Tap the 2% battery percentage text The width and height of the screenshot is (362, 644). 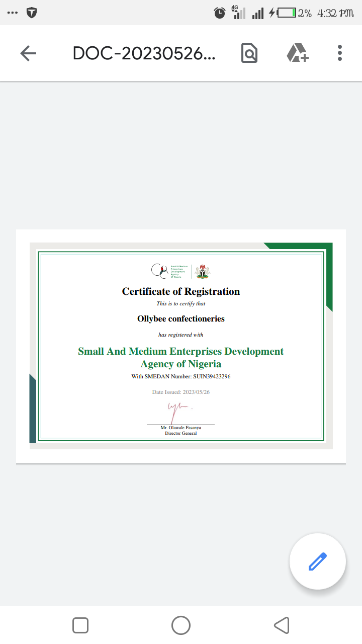coord(305,13)
